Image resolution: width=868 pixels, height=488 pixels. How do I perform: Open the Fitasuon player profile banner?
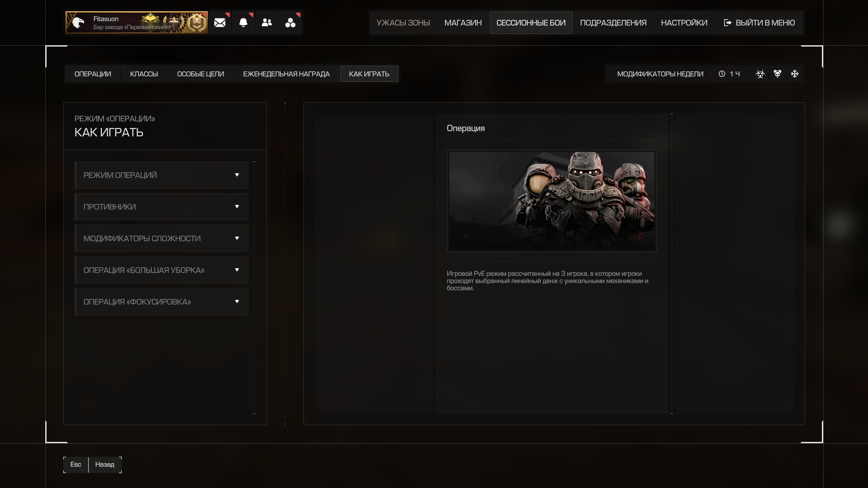(x=136, y=23)
